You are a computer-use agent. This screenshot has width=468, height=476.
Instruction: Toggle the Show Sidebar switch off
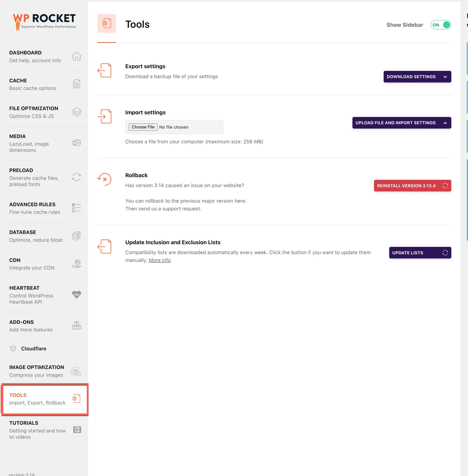[441, 25]
